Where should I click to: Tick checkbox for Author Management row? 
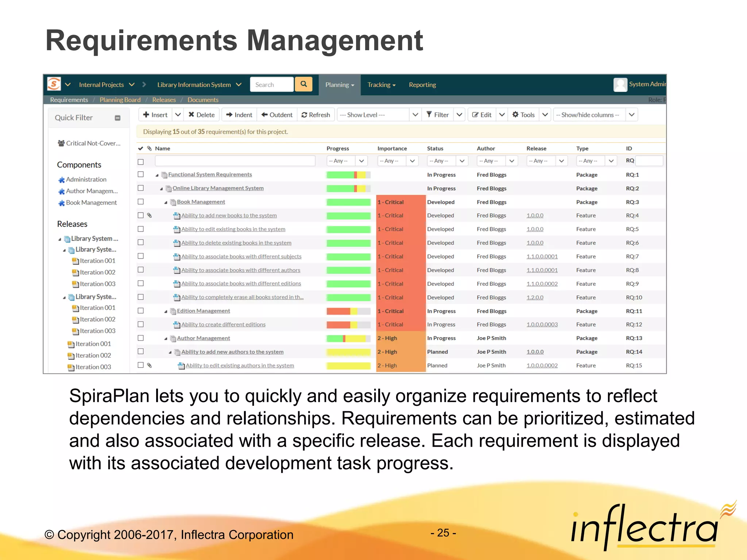pyautogui.click(x=140, y=338)
